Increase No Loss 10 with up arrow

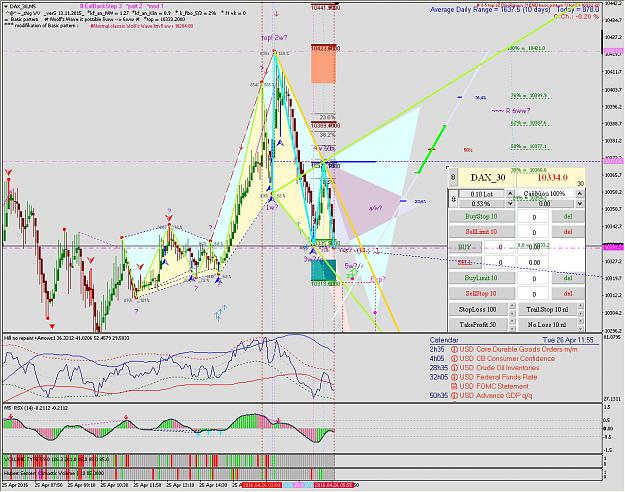click(x=580, y=321)
